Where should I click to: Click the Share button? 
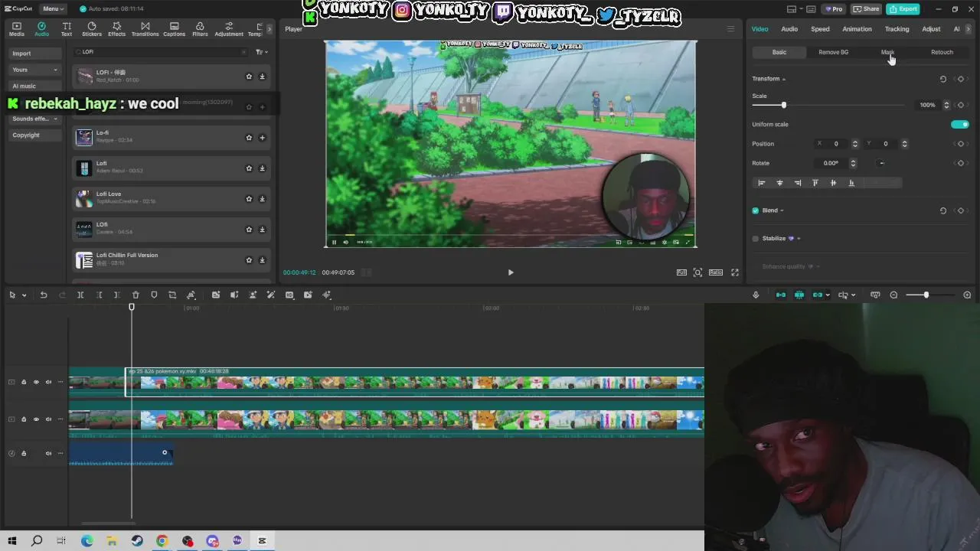(866, 8)
